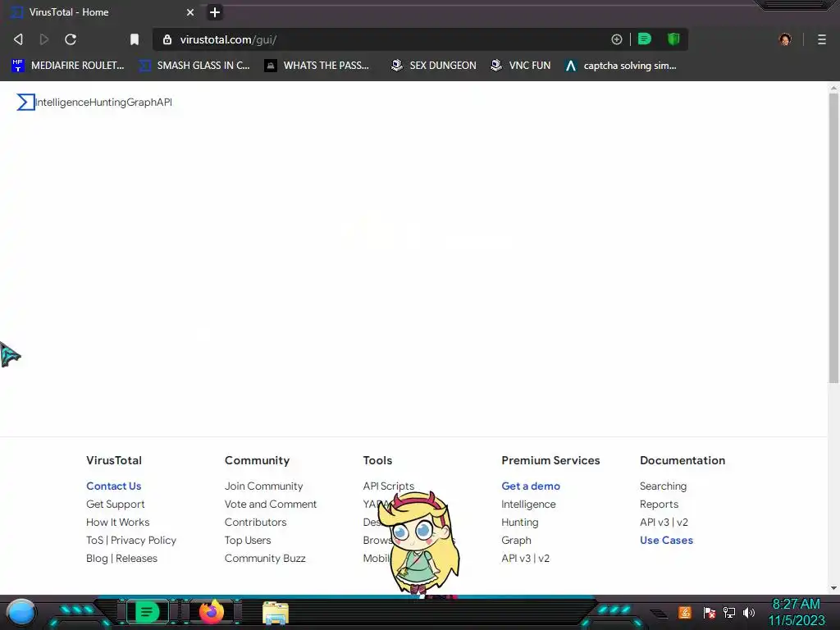Open MEDIAFIRE ROULET... bookmark
The image size is (840, 630).
68,66
